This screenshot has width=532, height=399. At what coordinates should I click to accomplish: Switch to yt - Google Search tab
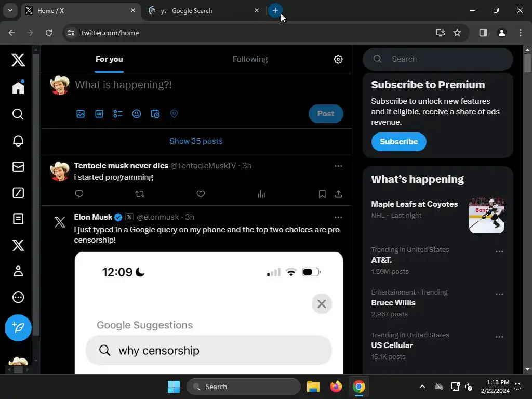204,11
